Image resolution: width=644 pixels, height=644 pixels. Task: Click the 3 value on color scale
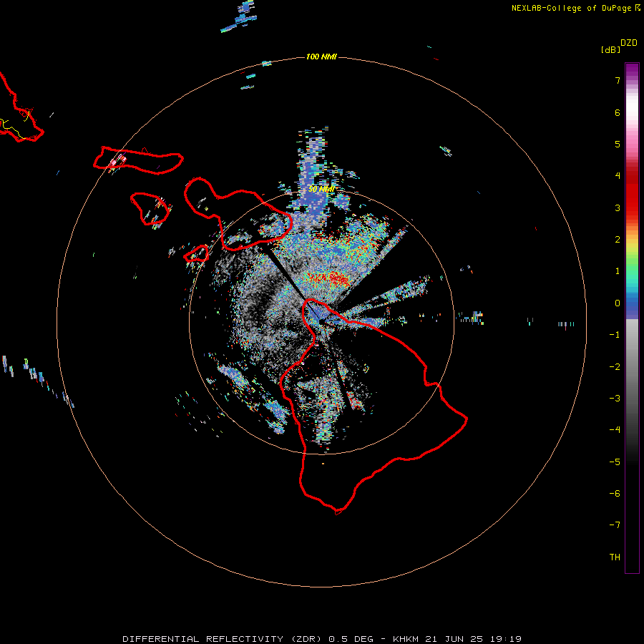click(x=618, y=208)
